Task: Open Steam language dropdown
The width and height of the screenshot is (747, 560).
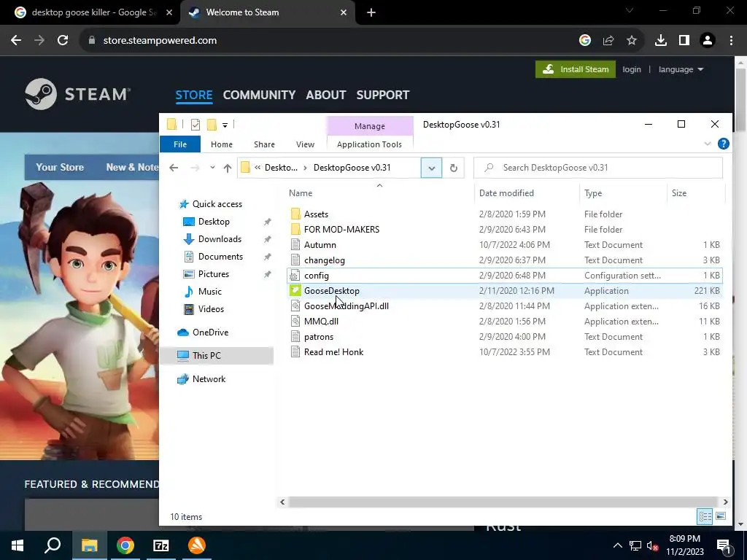Action: [681, 69]
